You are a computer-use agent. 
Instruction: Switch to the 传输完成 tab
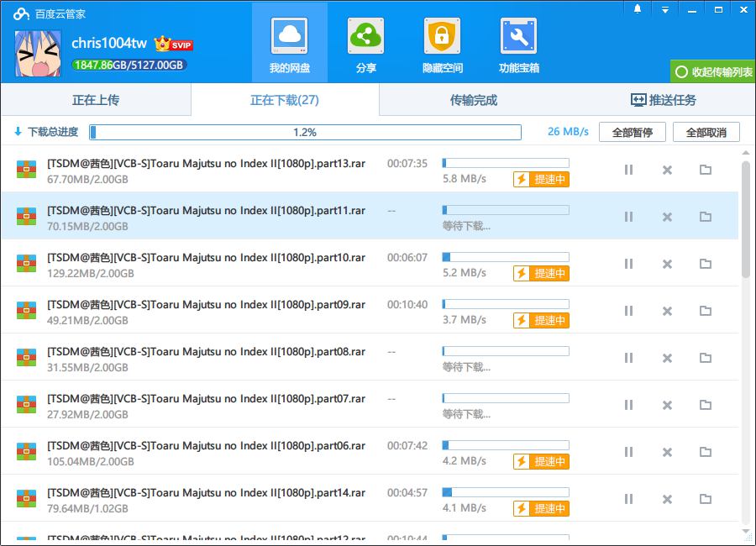pos(474,100)
